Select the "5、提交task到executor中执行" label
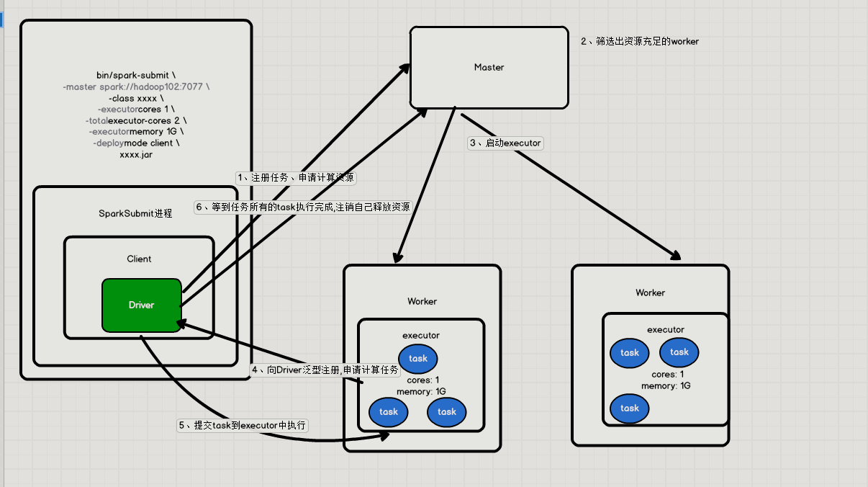Screen dimensions: 868x487 click(243, 426)
